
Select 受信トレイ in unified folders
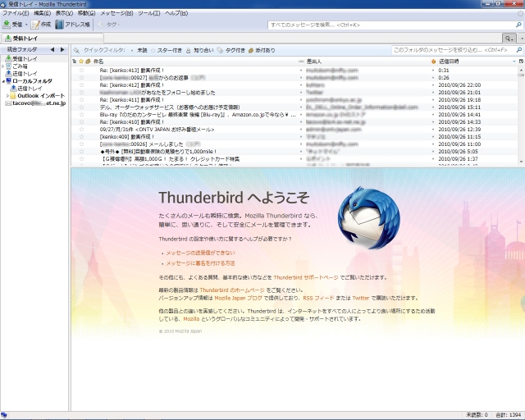tap(25, 58)
